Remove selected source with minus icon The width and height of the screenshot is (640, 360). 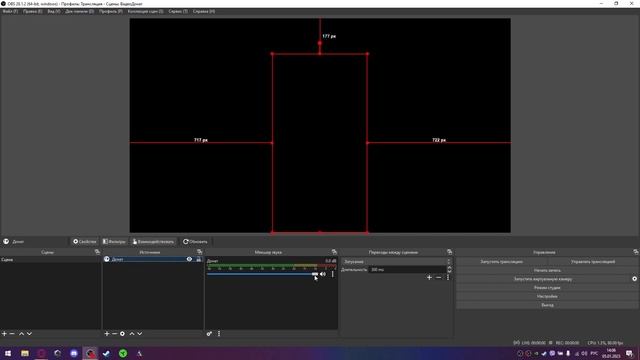click(115, 333)
